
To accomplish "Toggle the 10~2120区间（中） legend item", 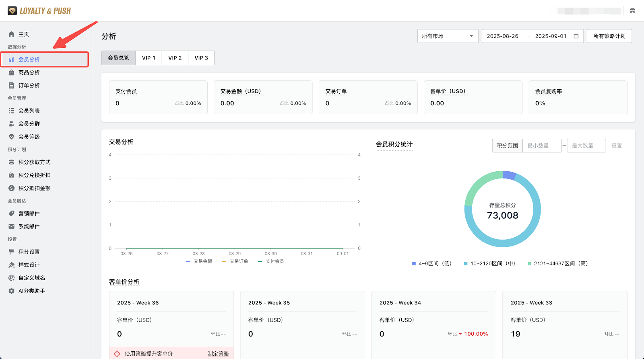I will coord(490,264).
